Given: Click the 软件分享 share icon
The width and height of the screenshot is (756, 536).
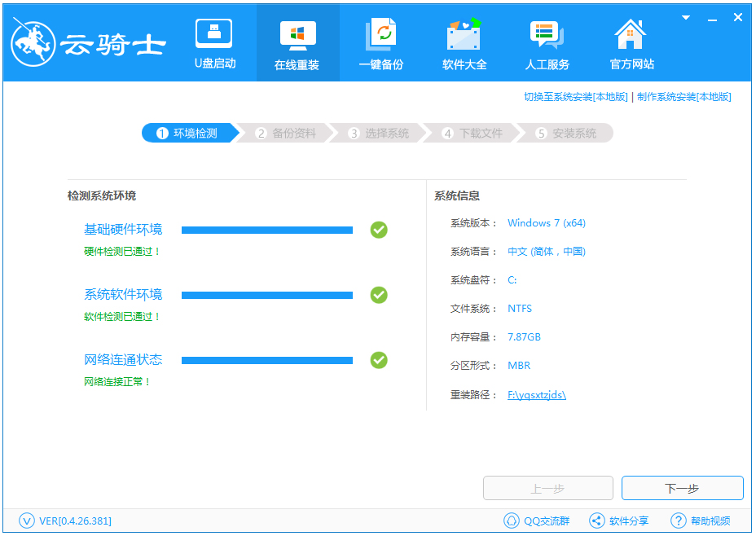Looking at the screenshot, I should tap(597, 521).
